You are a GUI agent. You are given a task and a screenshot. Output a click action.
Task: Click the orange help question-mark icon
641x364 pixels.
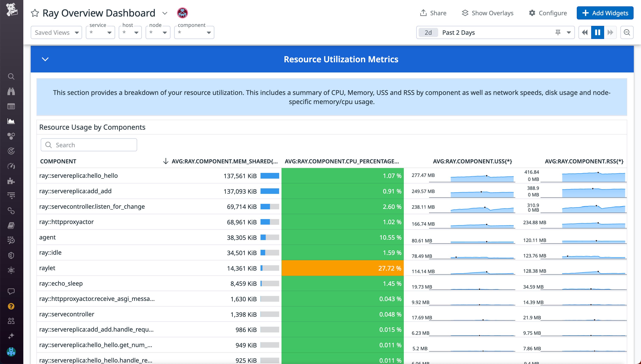11,306
